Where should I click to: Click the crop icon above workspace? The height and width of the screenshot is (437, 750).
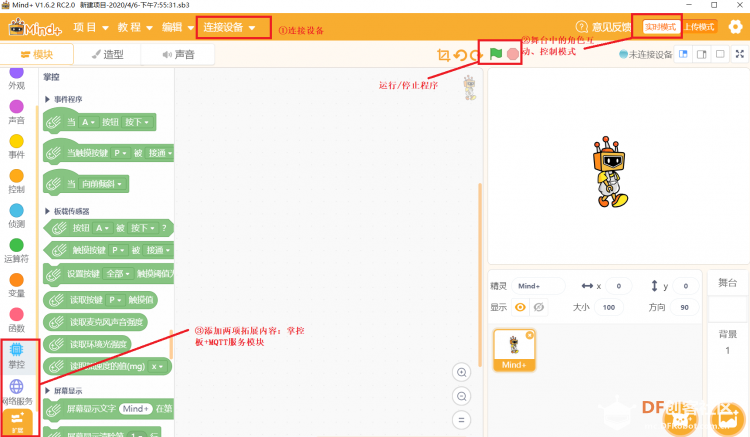click(x=443, y=55)
